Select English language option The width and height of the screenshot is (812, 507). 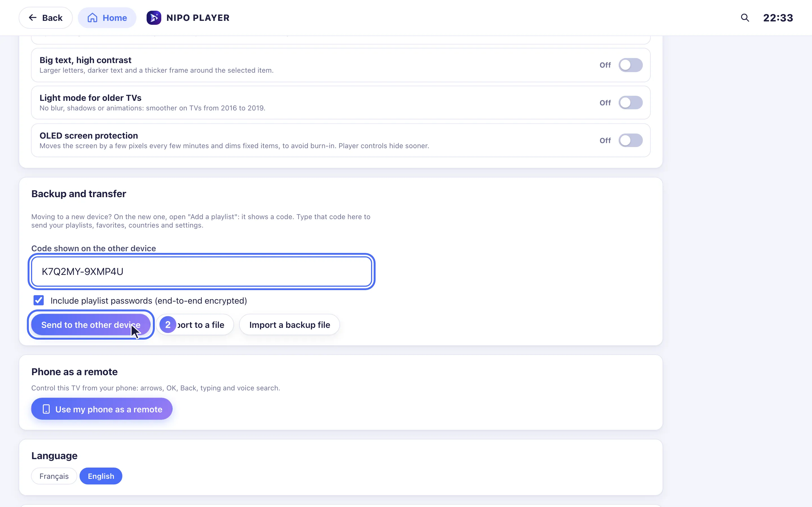click(101, 476)
